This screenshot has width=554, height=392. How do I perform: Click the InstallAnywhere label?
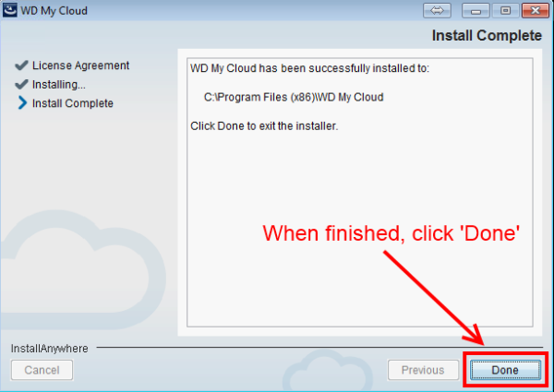coord(50,349)
